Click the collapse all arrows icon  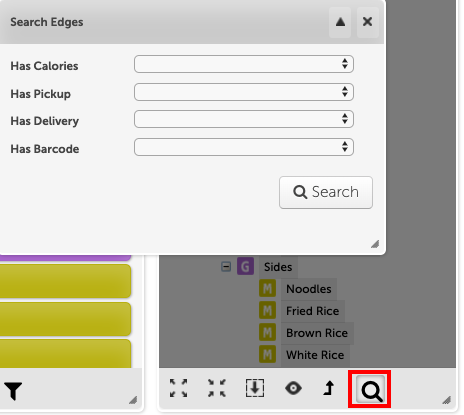[217, 388]
